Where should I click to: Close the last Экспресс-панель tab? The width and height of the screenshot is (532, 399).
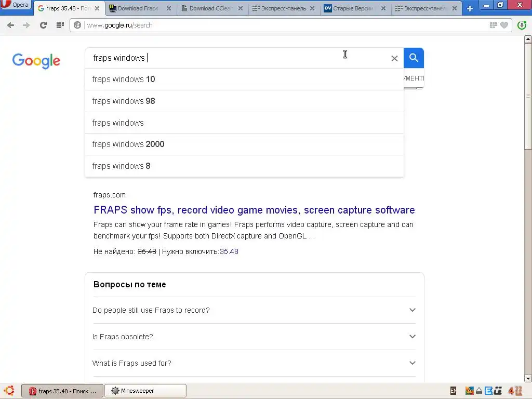(455, 8)
